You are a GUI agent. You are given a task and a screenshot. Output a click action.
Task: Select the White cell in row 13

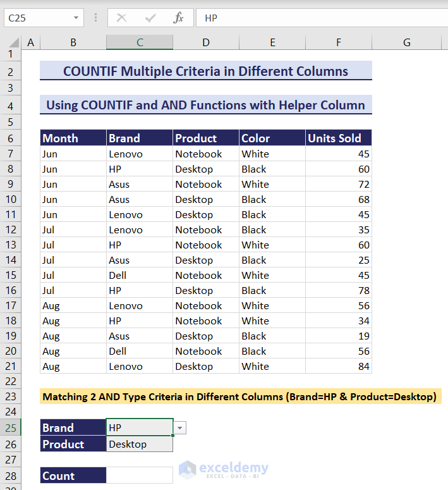click(x=272, y=245)
